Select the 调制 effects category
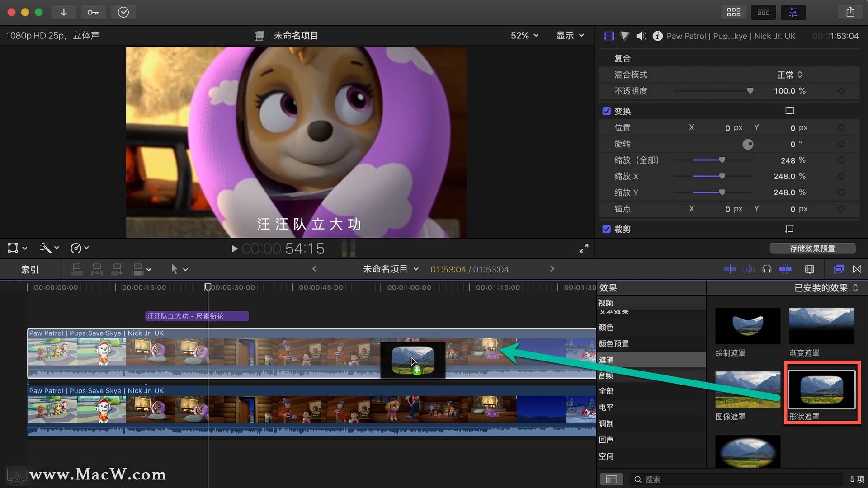868x488 pixels. point(651,423)
